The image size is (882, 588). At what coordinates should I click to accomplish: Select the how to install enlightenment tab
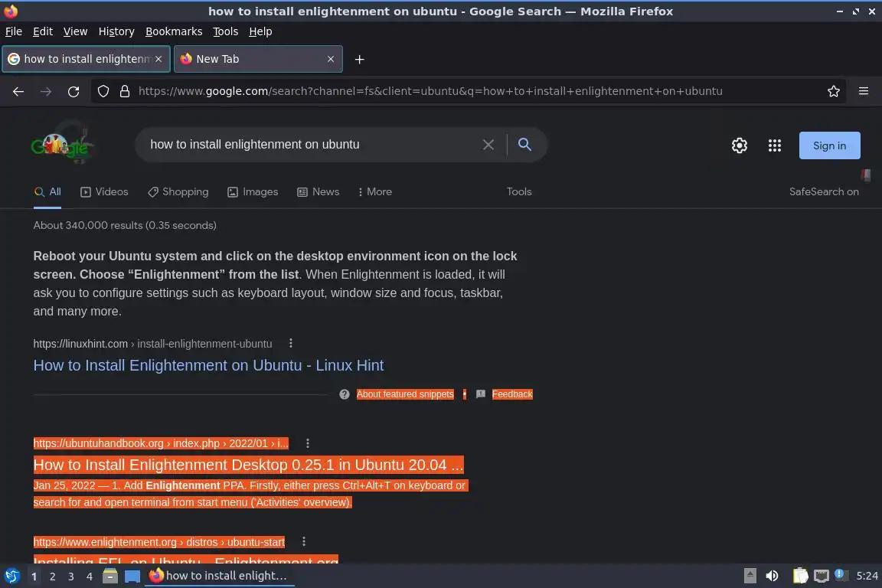(x=86, y=59)
